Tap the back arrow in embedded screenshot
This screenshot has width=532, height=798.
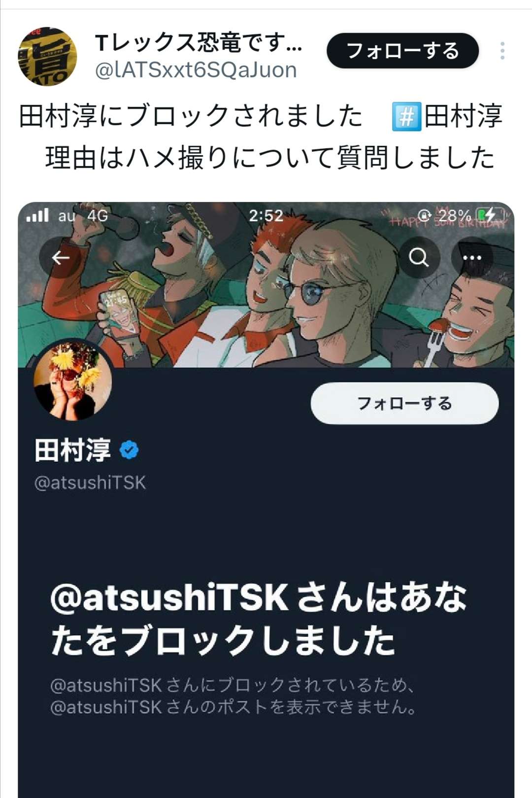point(61,257)
